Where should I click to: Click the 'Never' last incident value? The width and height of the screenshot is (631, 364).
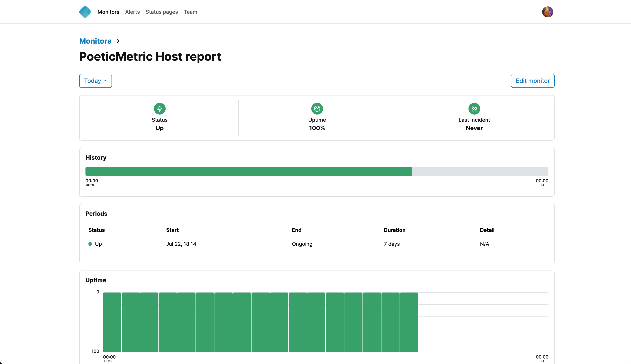coord(474,128)
